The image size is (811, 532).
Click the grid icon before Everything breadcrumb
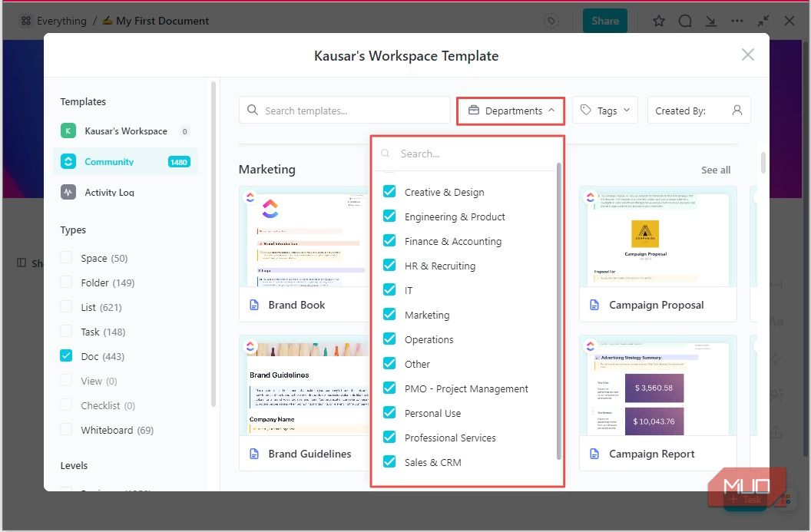[x=25, y=21]
